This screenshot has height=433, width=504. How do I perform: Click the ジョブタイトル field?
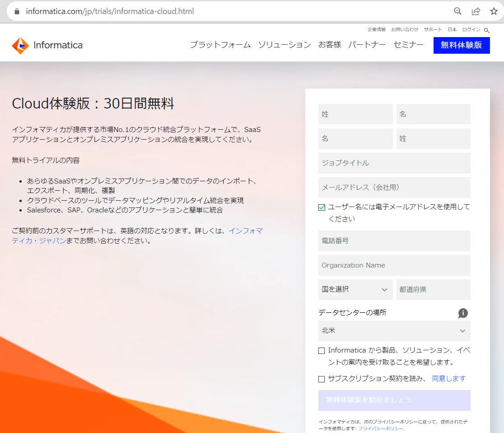[394, 163]
